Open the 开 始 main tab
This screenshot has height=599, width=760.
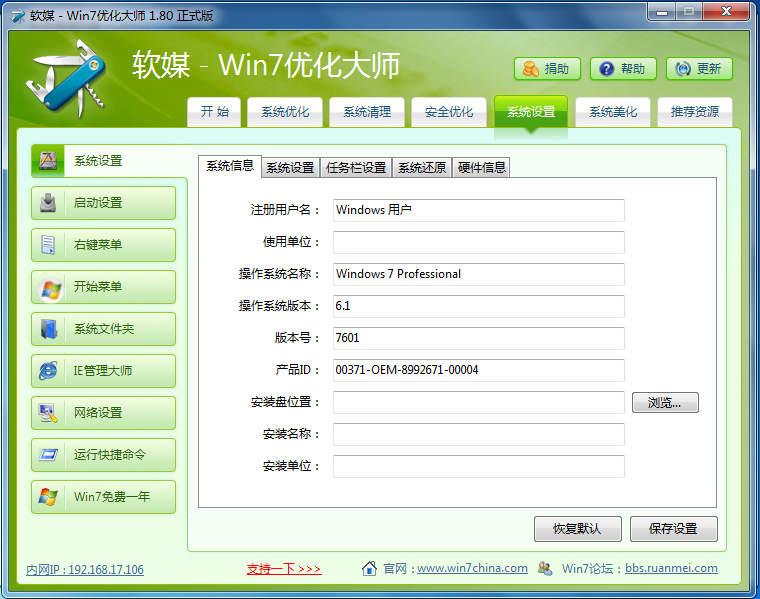point(214,112)
